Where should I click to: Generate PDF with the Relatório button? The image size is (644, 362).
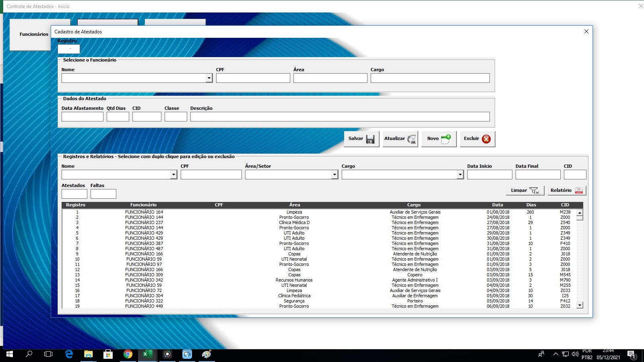tap(567, 191)
